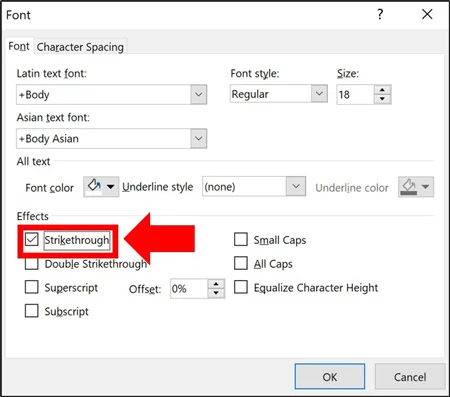This screenshot has width=450, height=397.
Task: Tick the All Caps checkbox
Action: 241,263
